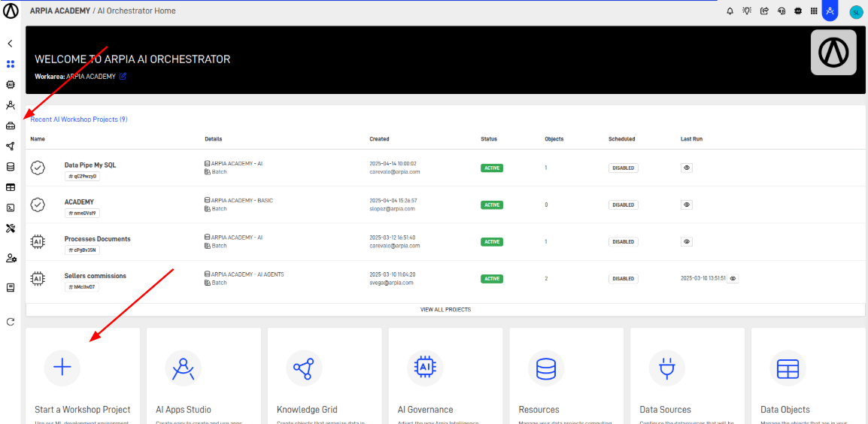The height and width of the screenshot is (424, 868).
Task: Open notifications bell icon
Action: [x=730, y=11]
